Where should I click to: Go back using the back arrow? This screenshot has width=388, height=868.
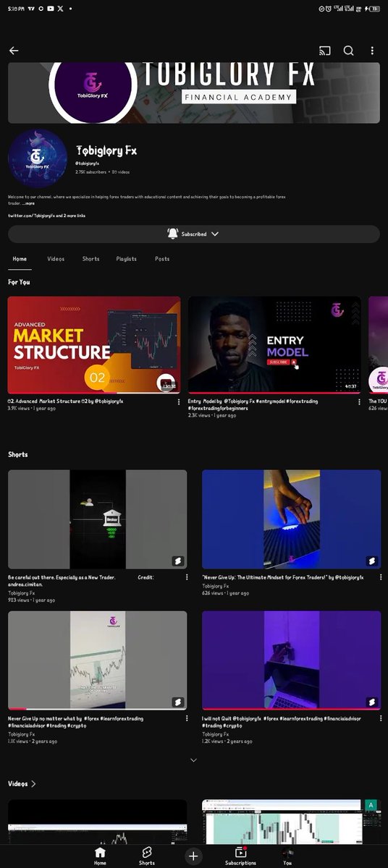pos(14,51)
